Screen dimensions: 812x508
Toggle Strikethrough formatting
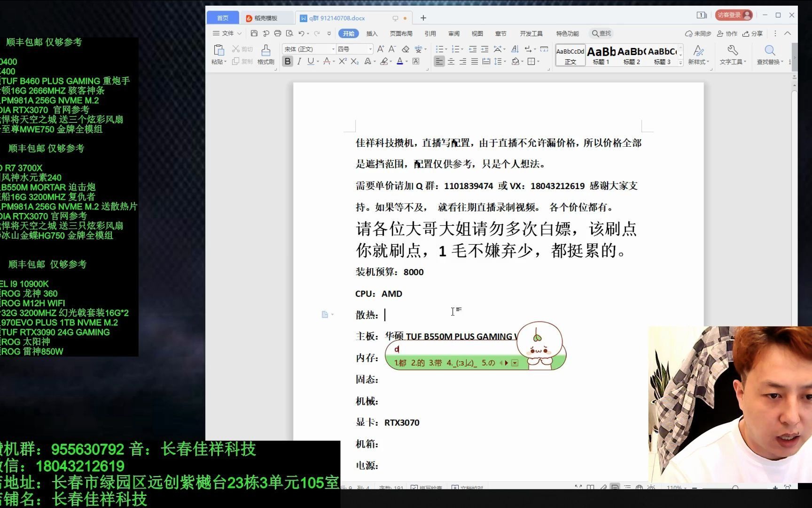(327, 61)
